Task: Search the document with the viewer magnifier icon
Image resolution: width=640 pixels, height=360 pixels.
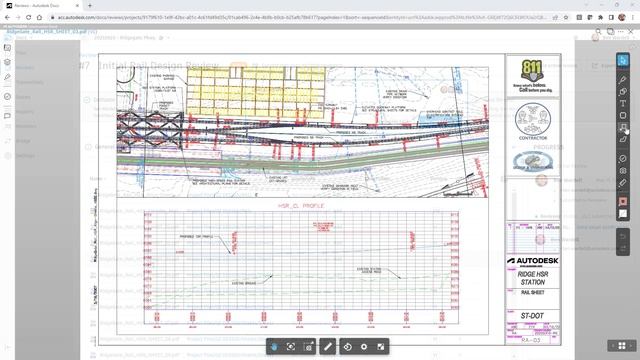Action: pos(598,31)
